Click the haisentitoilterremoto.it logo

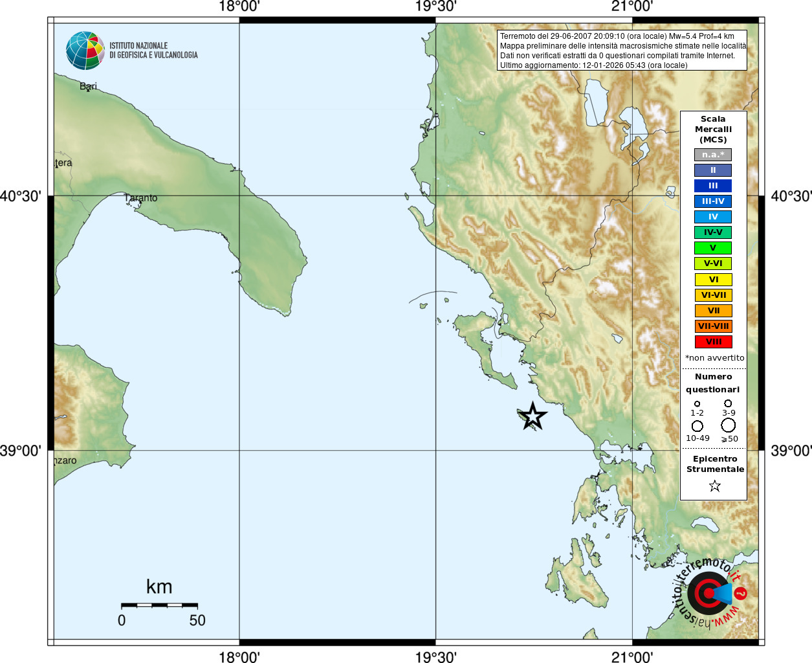coord(710,592)
